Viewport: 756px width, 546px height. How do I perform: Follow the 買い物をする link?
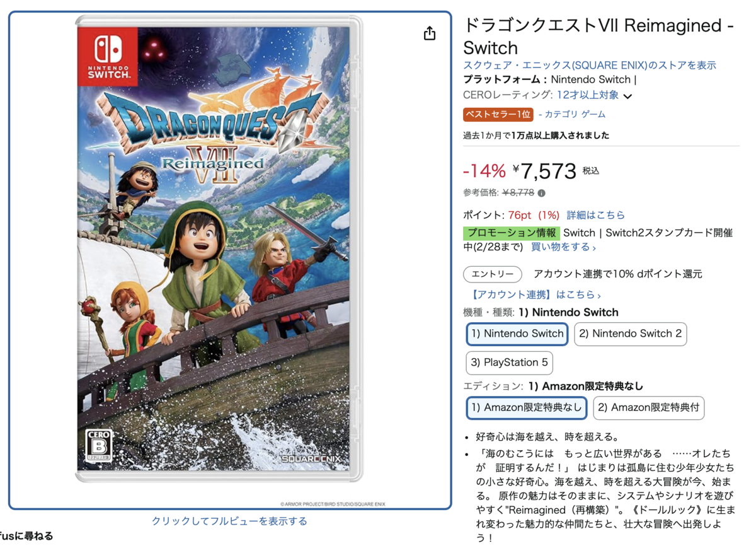click(563, 247)
